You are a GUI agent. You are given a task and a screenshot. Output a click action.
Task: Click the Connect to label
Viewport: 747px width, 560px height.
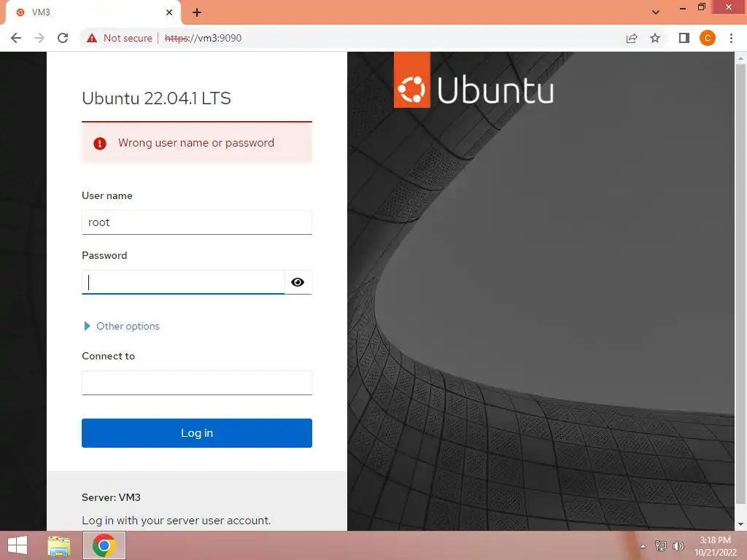tap(108, 356)
